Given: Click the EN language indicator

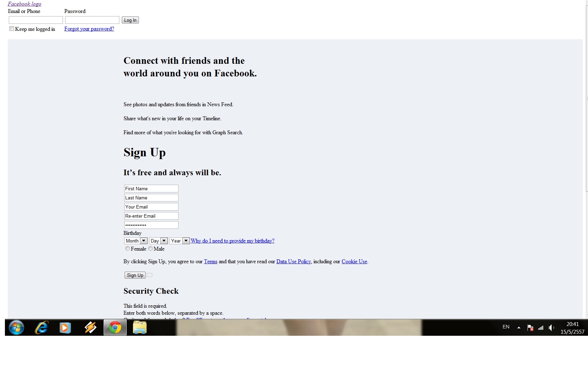Looking at the screenshot, I should click(506, 327).
